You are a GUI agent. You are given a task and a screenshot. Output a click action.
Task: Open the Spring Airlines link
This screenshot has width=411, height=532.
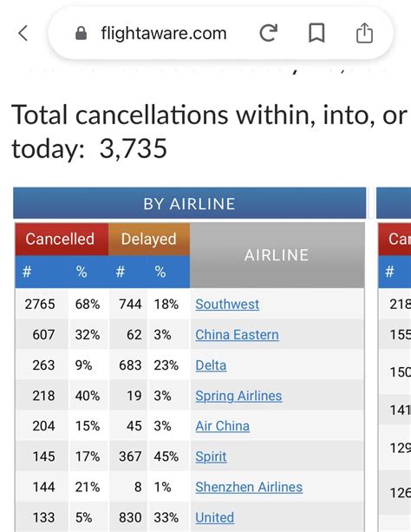click(x=238, y=396)
